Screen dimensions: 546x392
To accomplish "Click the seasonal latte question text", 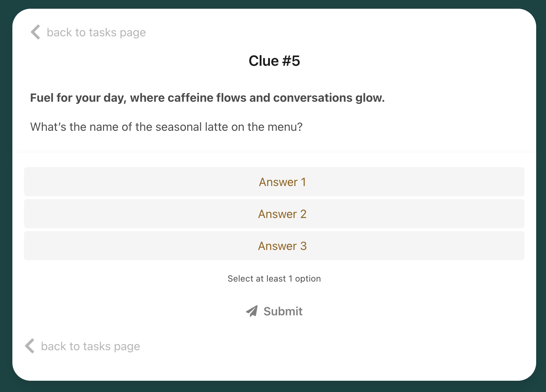I will [x=166, y=127].
